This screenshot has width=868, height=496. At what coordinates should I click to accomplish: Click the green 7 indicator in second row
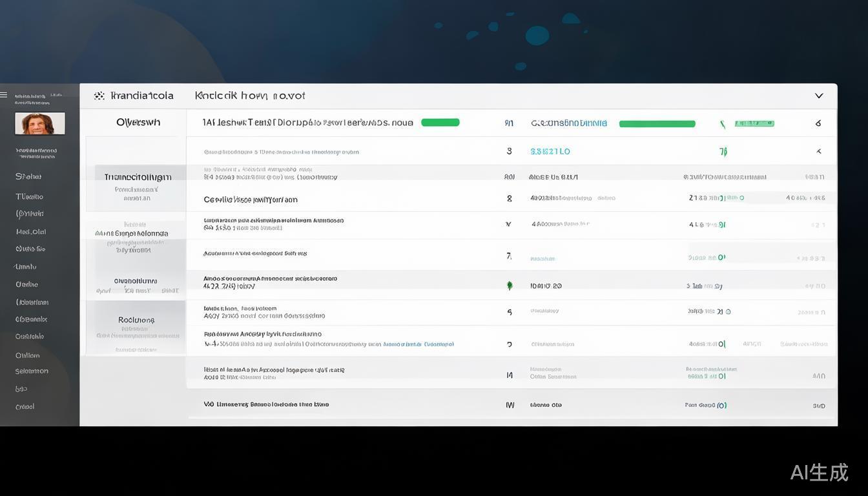pyautogui.click(x=723, y=152)
